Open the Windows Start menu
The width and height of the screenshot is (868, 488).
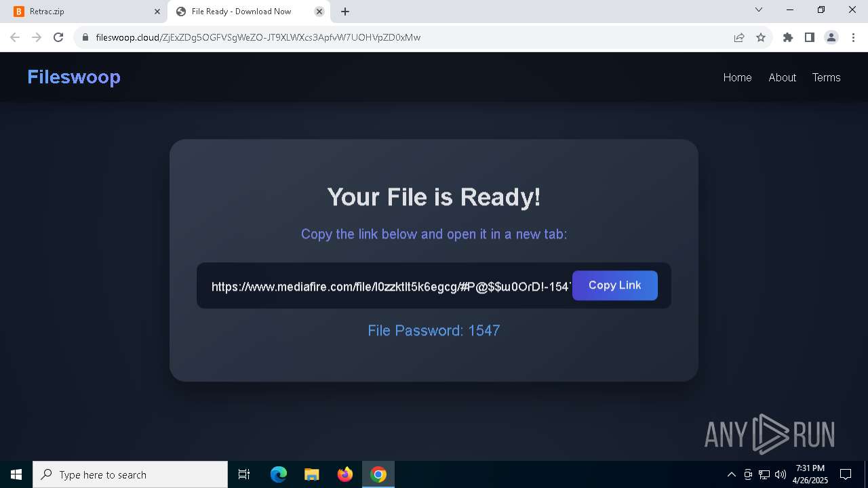[16, 474]
